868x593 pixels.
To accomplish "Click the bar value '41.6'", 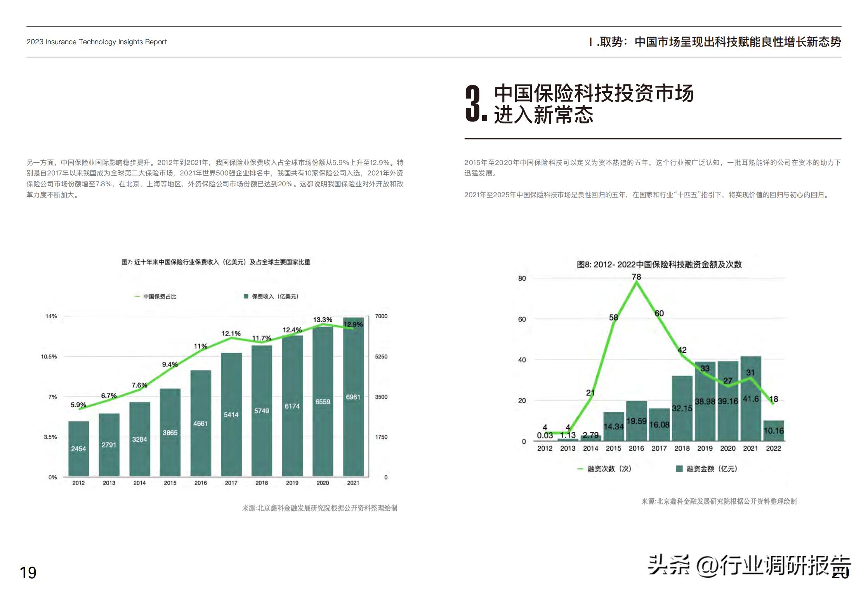I will click(x=751, y=399).
